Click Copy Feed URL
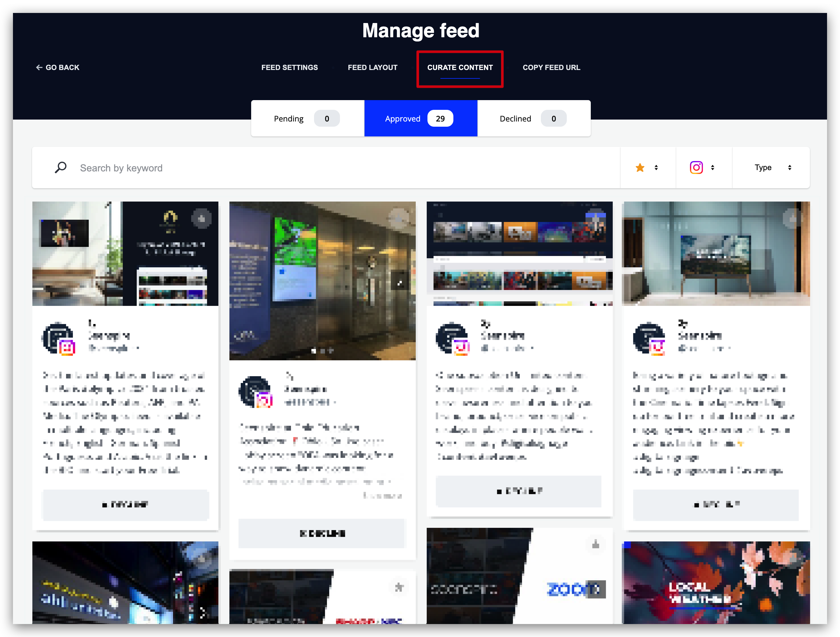The image size is (840, 637). (551, 68)
